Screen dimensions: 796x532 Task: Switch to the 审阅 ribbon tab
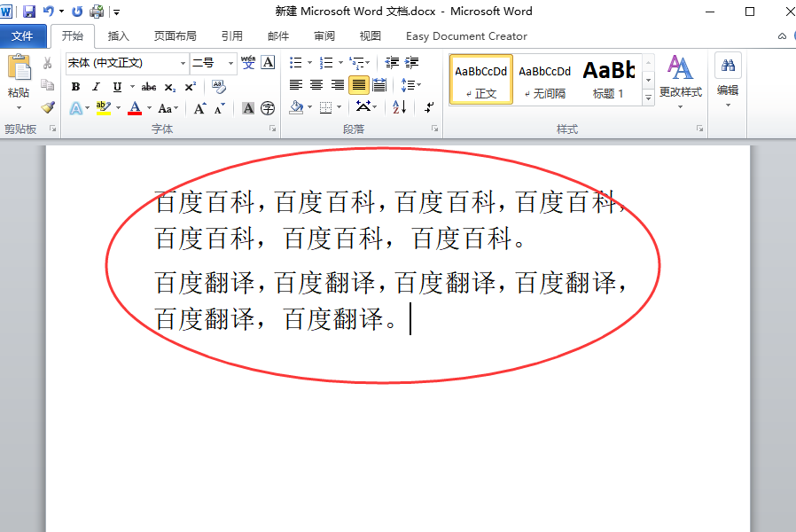[324, 36]
